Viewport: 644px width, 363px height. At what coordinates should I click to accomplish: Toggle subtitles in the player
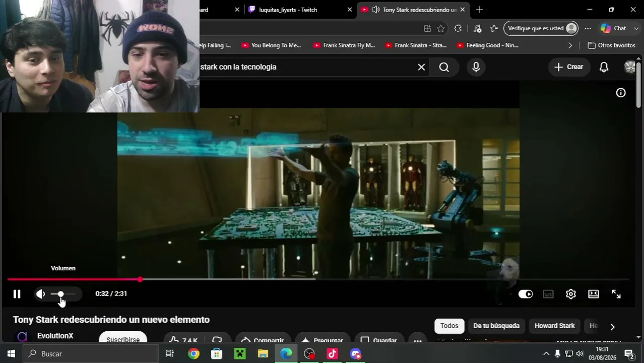click(x=548, y=294)
